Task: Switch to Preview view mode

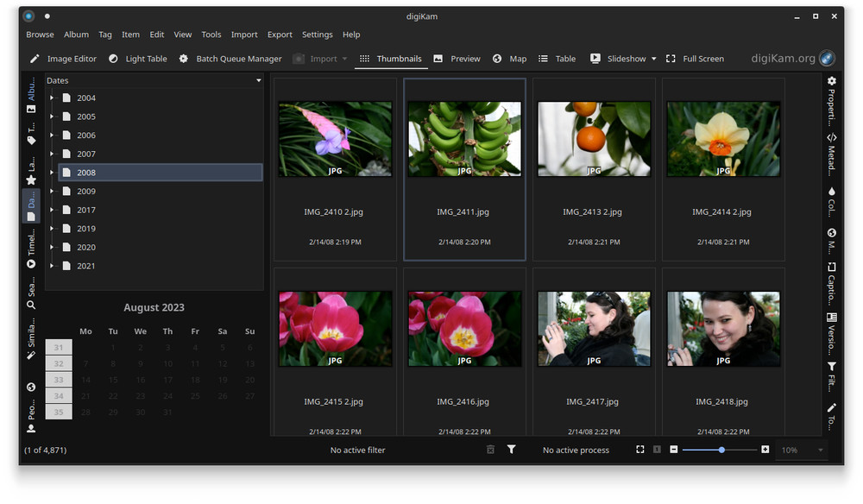Action: click(457, 59)
